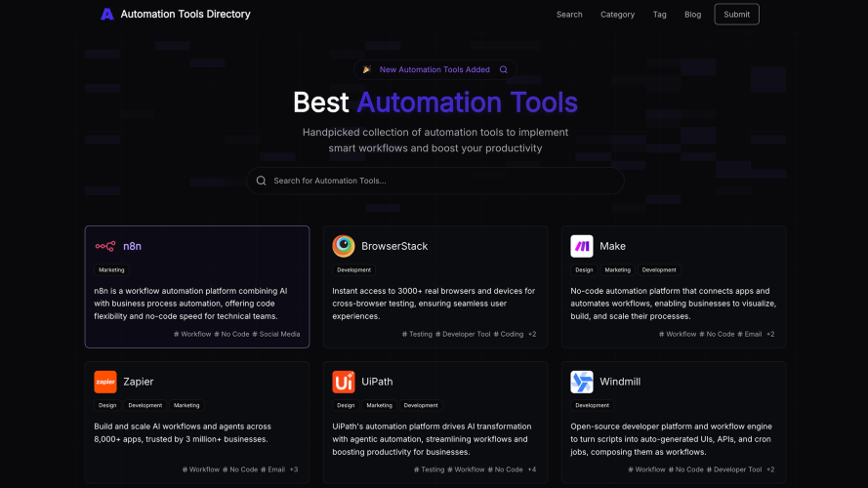Expand the +2 more tags on BrowserStack card
The width and height of the screenshot is (868, 488).
532,334
